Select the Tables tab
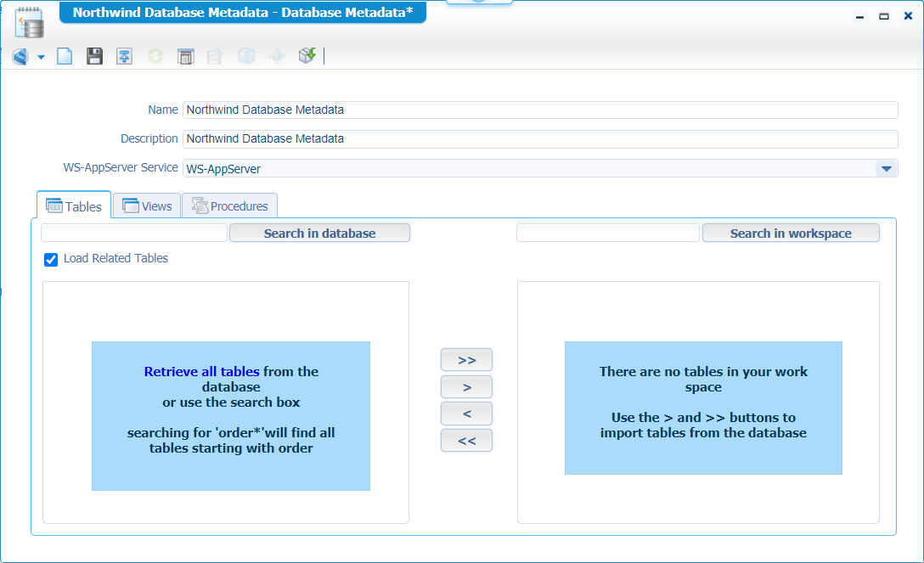This screenshot has height=563, width=924. tap(74, 205)
